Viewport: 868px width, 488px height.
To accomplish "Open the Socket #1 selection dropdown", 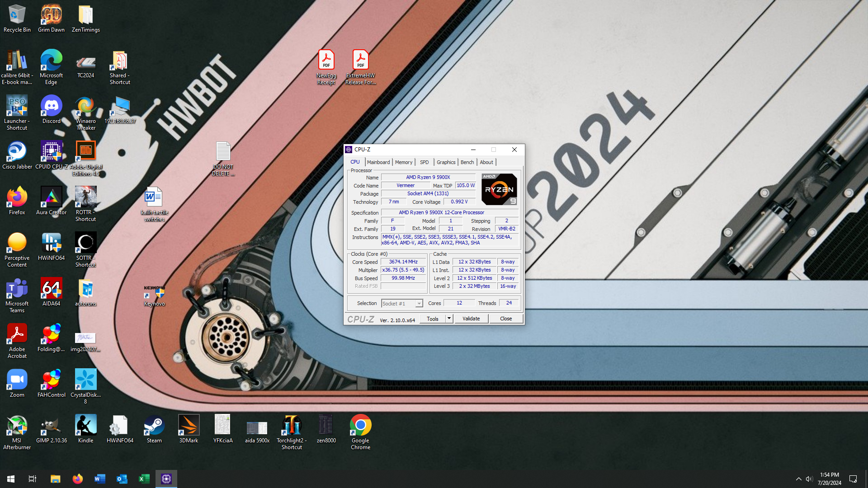I will click(x=402, y=304).
